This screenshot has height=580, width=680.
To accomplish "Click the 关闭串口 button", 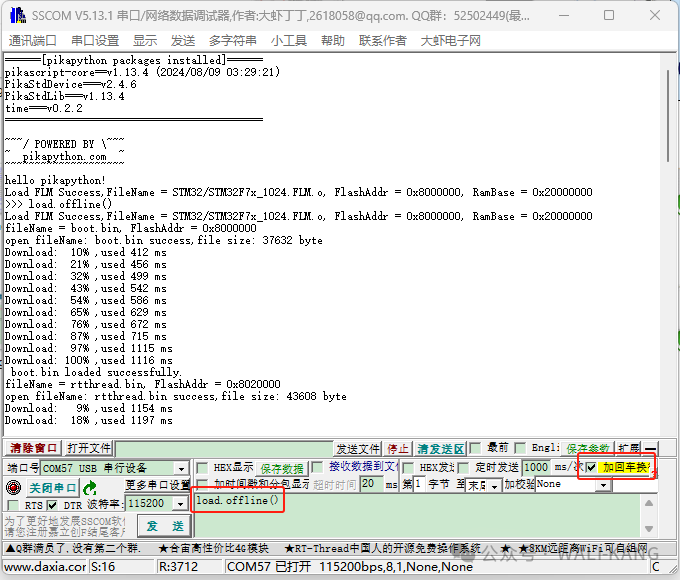I will point(53,488).
